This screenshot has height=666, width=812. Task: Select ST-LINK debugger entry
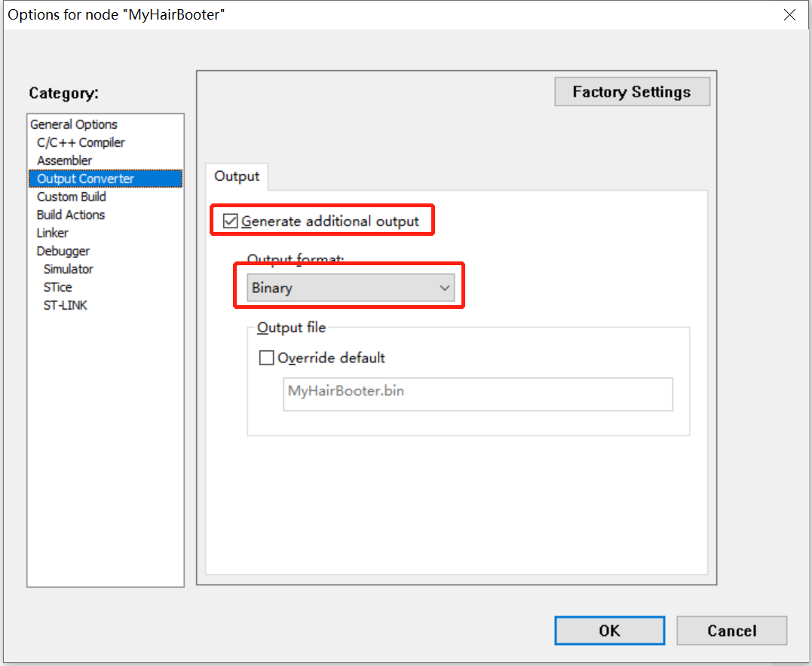[x=66, y=305]
